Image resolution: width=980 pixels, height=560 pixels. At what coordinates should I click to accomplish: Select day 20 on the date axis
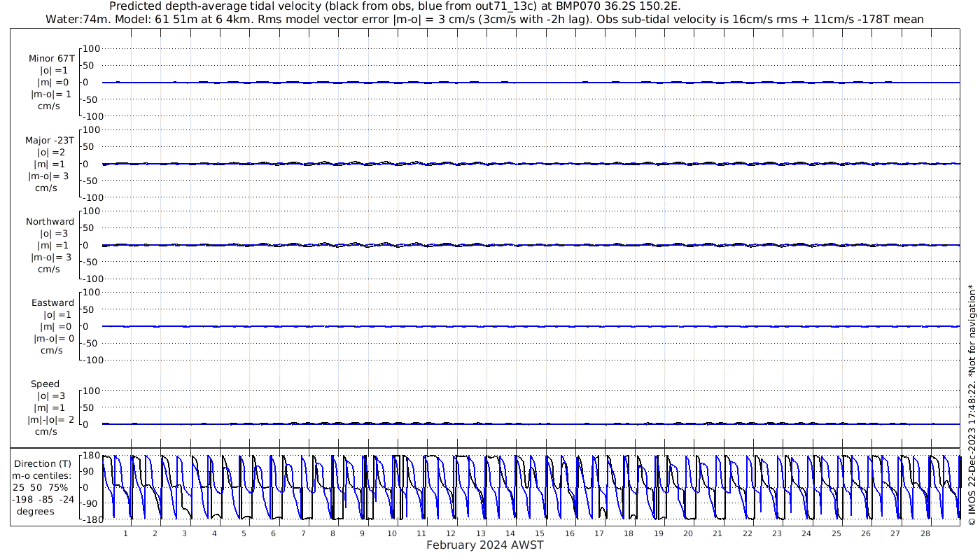(x=688, y=533)
